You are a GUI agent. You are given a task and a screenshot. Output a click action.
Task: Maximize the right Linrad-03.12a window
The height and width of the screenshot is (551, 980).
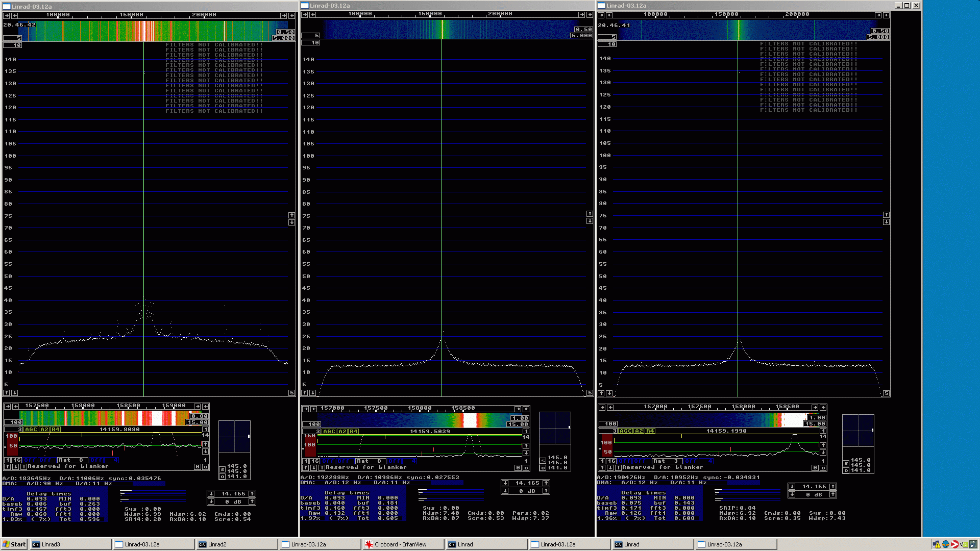pyautogui.click(x=907, y=6)
